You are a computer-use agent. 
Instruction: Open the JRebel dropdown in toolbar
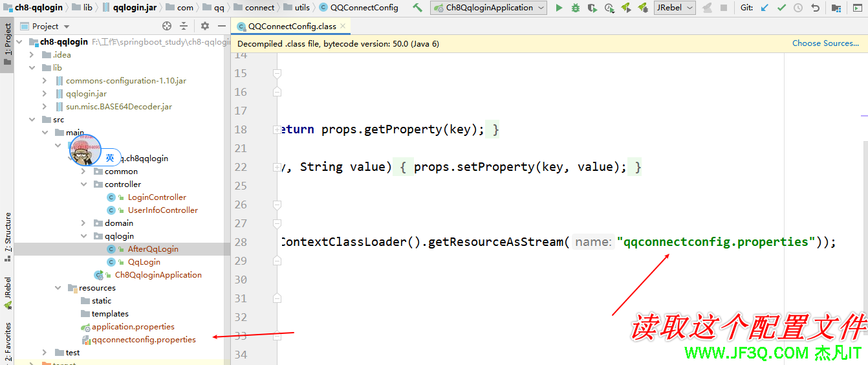(x=675, y=8)
